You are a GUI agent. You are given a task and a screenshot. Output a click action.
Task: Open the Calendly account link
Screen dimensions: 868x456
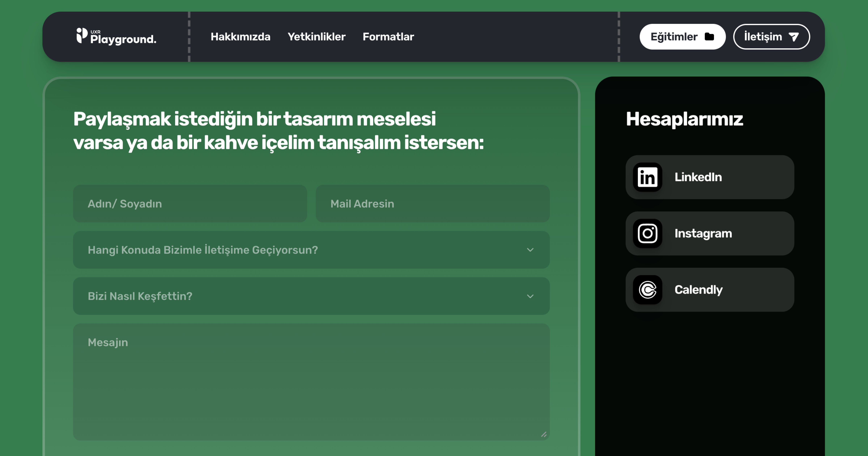710,289
